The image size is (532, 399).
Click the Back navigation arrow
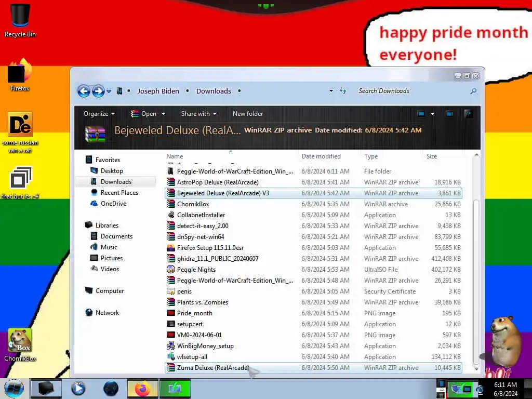click(x=84, y=91)
